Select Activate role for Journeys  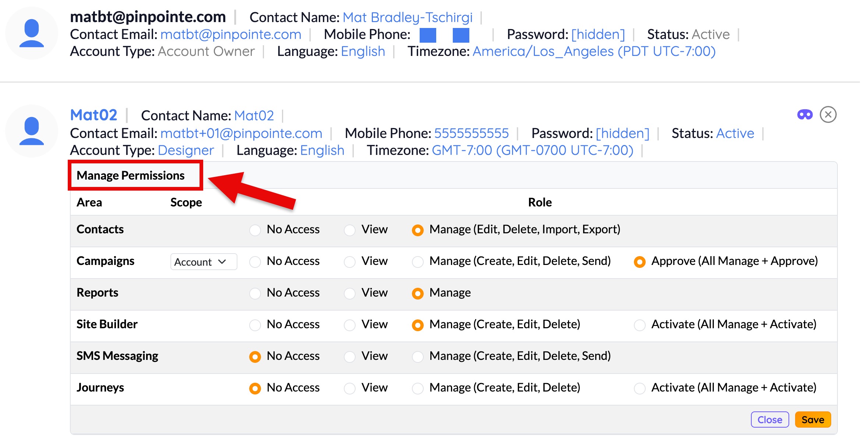tap(639, 389)
